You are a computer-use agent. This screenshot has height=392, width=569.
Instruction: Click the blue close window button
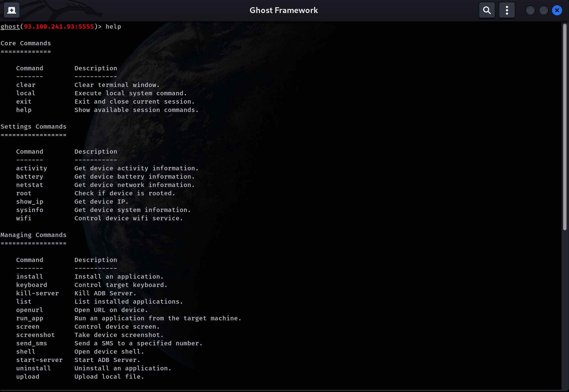pos(557,11)
